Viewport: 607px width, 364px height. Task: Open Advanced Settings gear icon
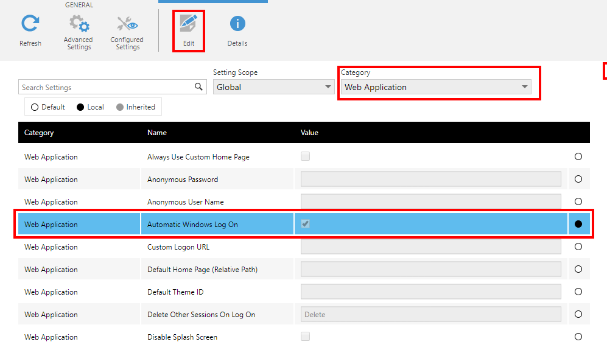pos(79,24)
